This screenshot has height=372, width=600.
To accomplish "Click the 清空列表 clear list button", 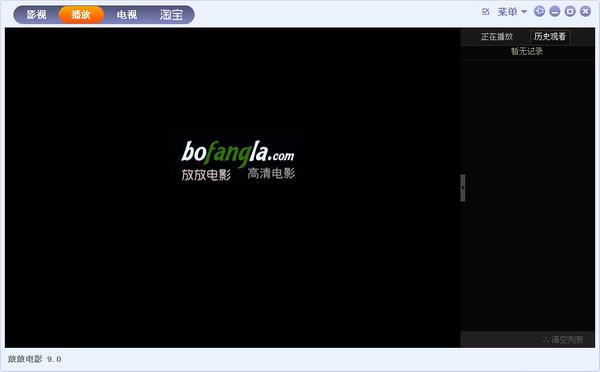I will tap(563, 339).
